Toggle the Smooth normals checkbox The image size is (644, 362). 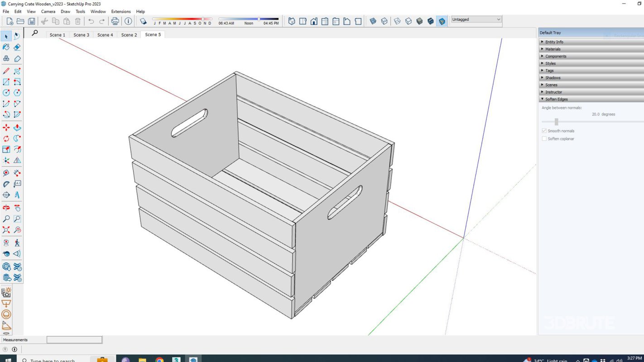click(544, 131)
